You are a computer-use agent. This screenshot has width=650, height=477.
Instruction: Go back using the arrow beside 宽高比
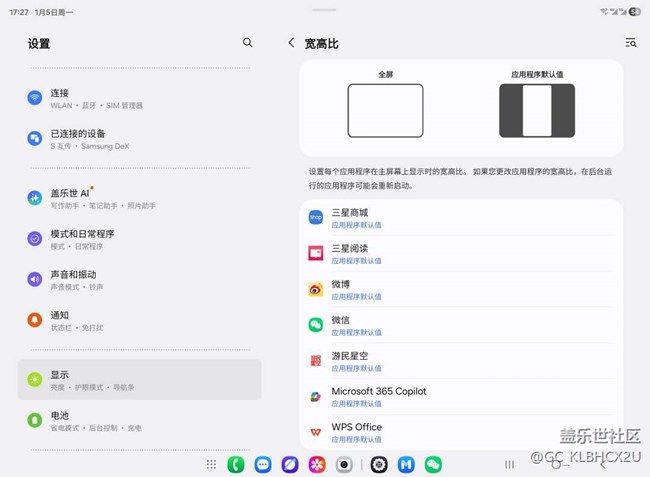coord(291,43)
